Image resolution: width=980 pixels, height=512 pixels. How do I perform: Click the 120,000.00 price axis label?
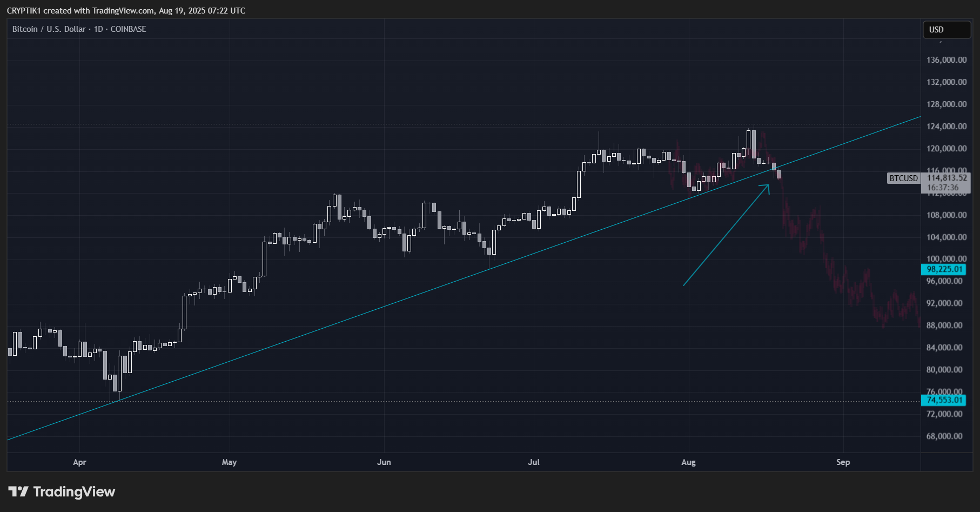click(947, 149)
